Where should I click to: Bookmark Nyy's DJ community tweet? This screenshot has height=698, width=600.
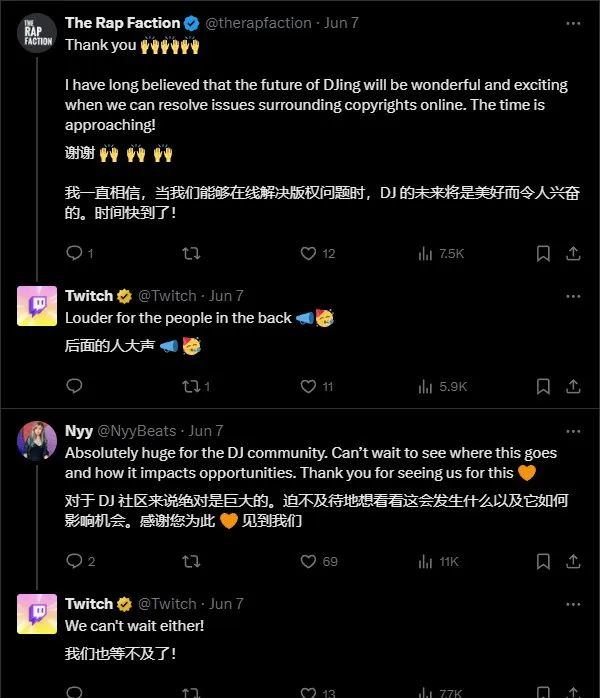[x=543, y=561]
